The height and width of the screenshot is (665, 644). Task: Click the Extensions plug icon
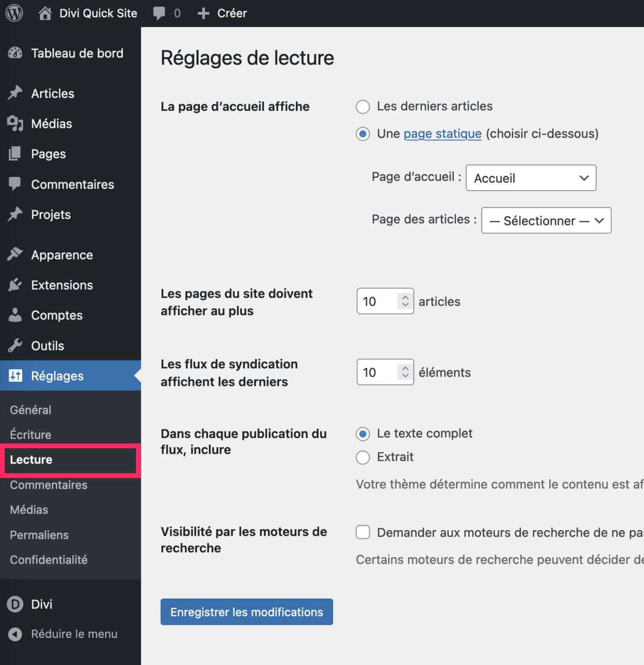click(x=15, y=285)
